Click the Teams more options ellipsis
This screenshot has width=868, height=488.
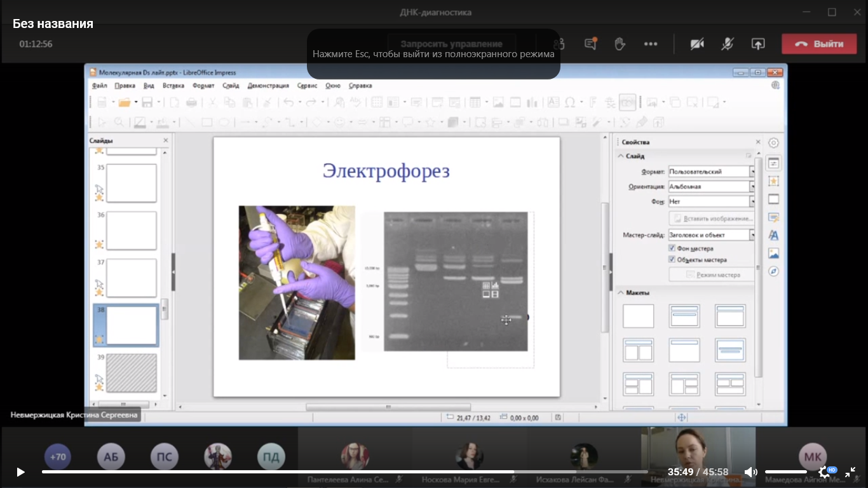click(651, 44)
